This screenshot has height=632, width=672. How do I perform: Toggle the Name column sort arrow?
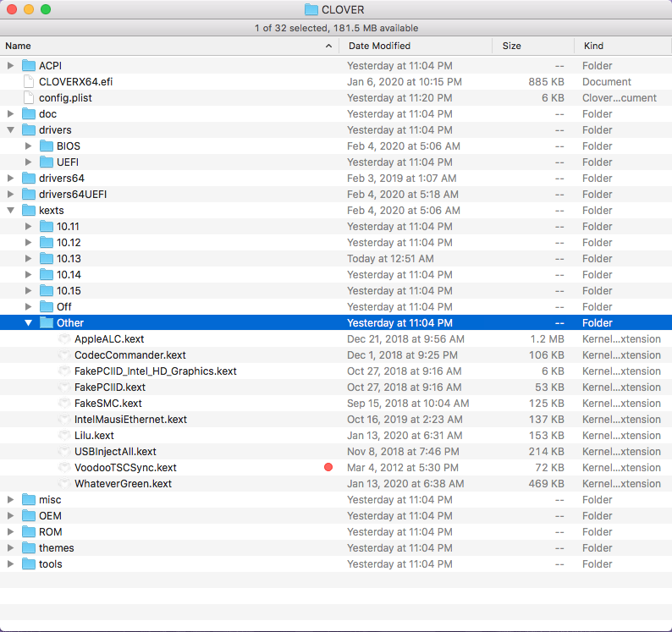coord(328,46)
